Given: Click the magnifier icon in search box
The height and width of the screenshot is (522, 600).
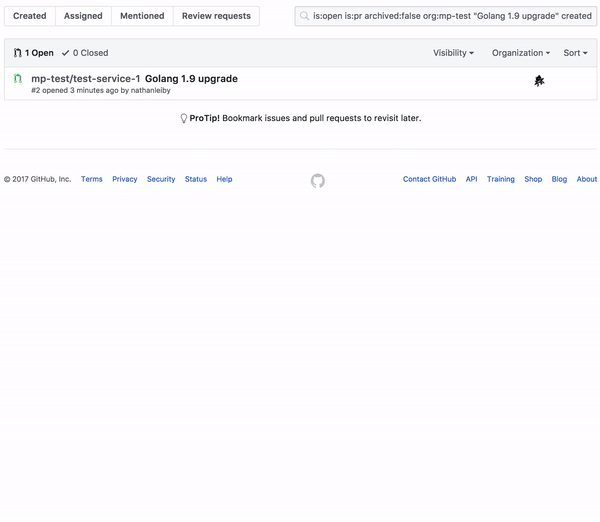Looking at the screenshot, I should [304, 16].
